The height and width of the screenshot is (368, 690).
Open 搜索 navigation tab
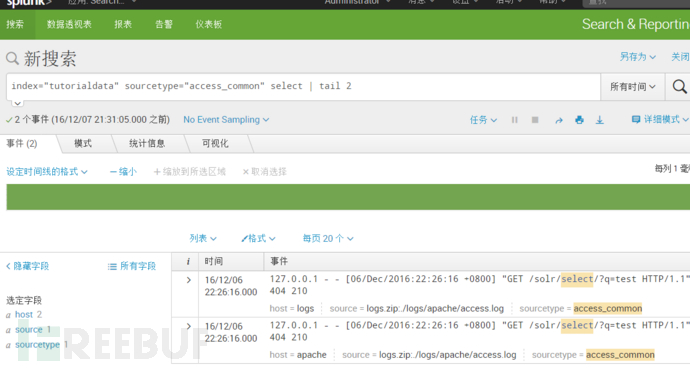15,24
